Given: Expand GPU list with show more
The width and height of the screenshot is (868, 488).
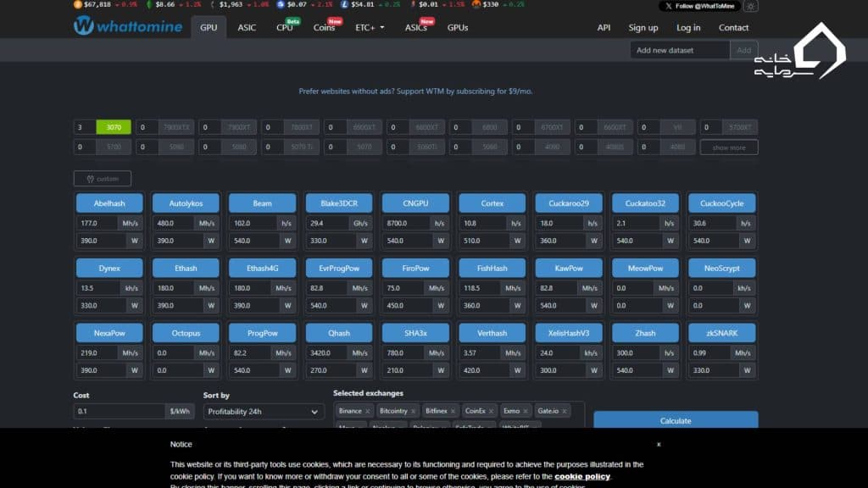Looking at the screenshot, I should tap(729, 147).
